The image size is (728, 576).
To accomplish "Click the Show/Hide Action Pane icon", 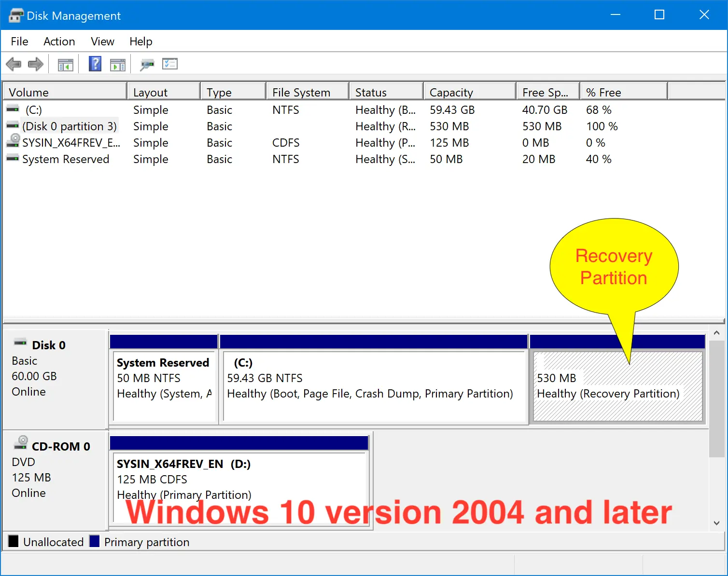I will [x=117, y=64].
